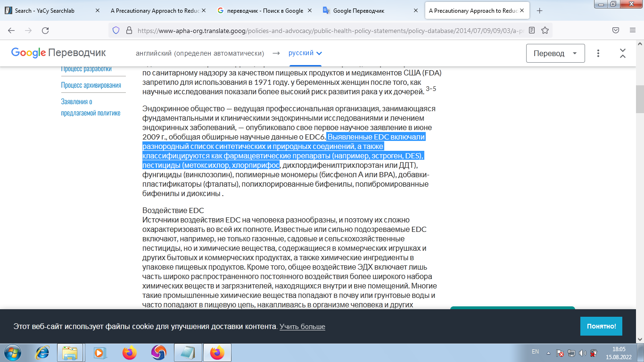Open Google Translate three-dot options menu
This screenshot has width=644, height=362.
tap(598, 53)
